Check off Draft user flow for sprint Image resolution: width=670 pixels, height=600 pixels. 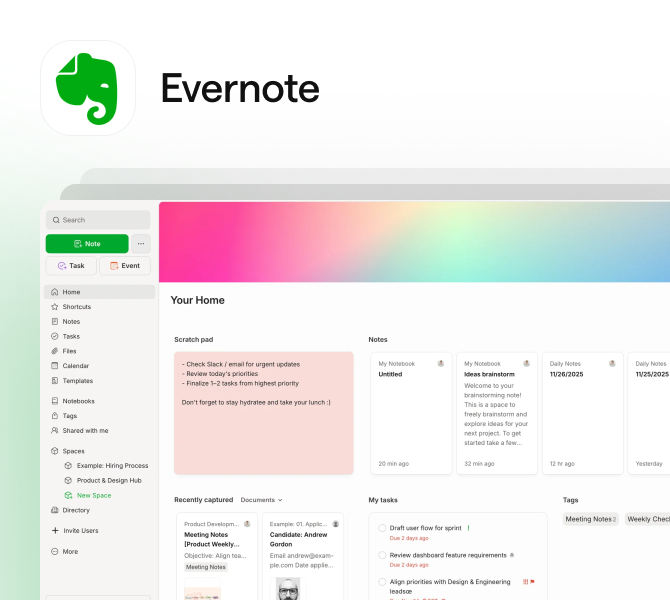pos(382,528)
